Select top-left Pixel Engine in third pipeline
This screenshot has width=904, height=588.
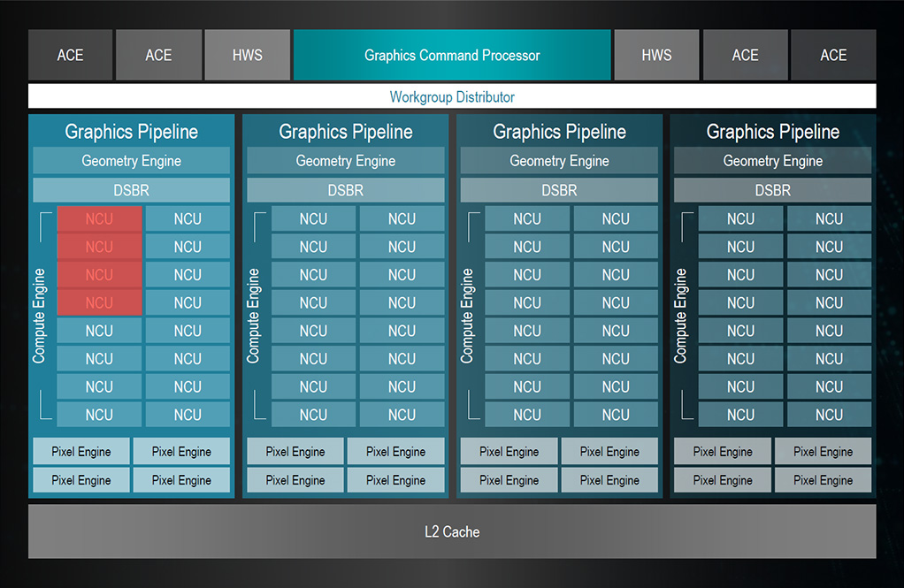(509, 451)
